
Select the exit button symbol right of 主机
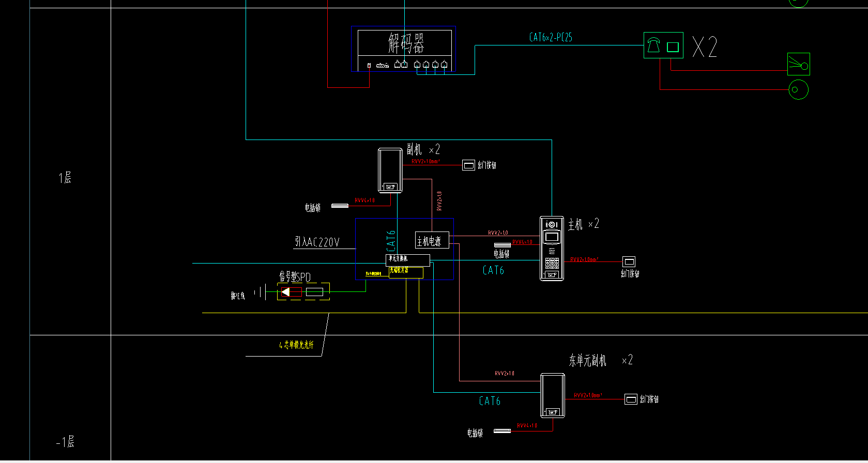(629, 261)
